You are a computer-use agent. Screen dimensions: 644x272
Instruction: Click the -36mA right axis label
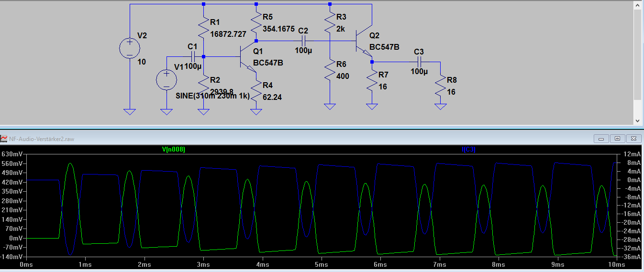631,257
